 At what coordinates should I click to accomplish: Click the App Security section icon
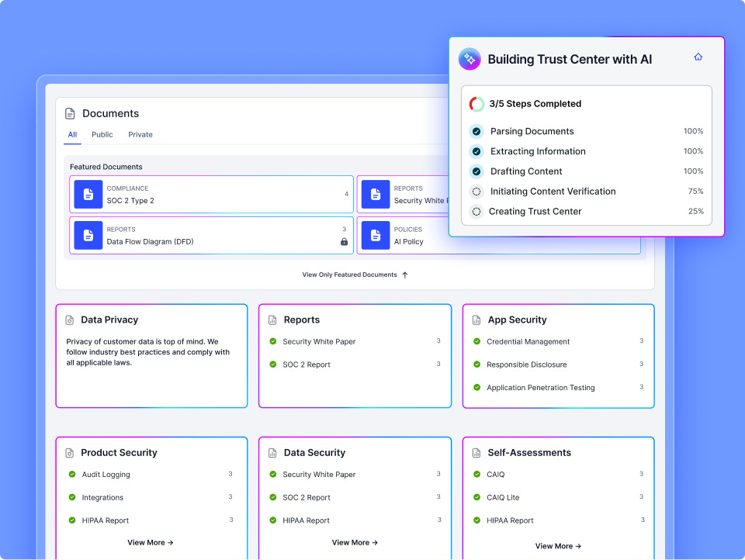point(476,320)
